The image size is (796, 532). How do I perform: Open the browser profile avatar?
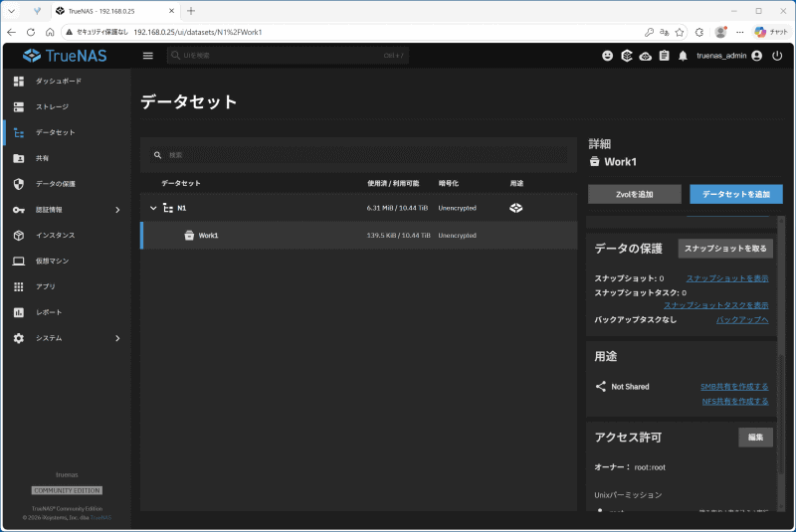720,32
